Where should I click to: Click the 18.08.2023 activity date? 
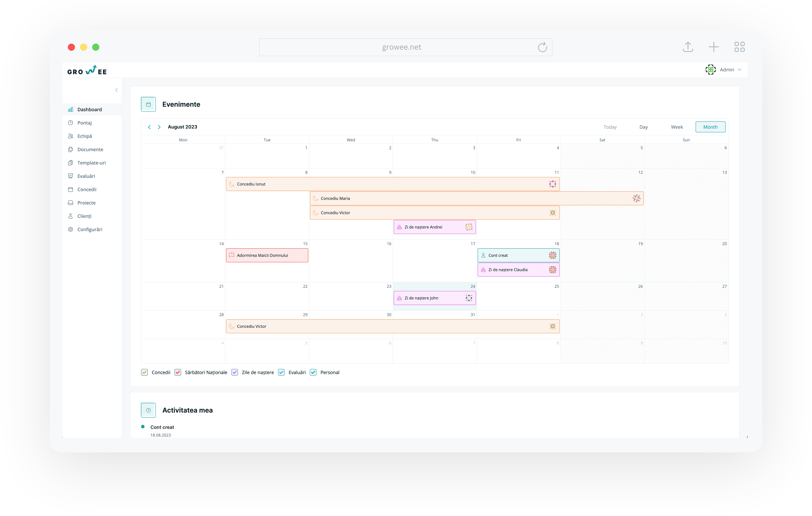point(160,435)
